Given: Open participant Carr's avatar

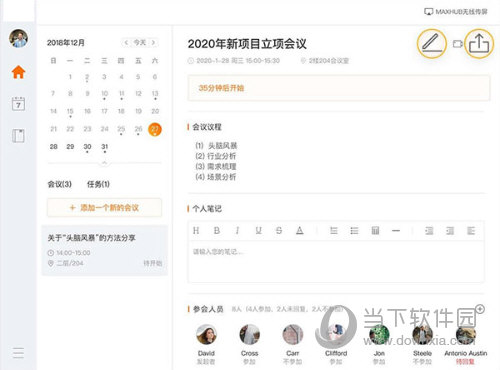Looking at the screenshot, I should pos(293,334).
